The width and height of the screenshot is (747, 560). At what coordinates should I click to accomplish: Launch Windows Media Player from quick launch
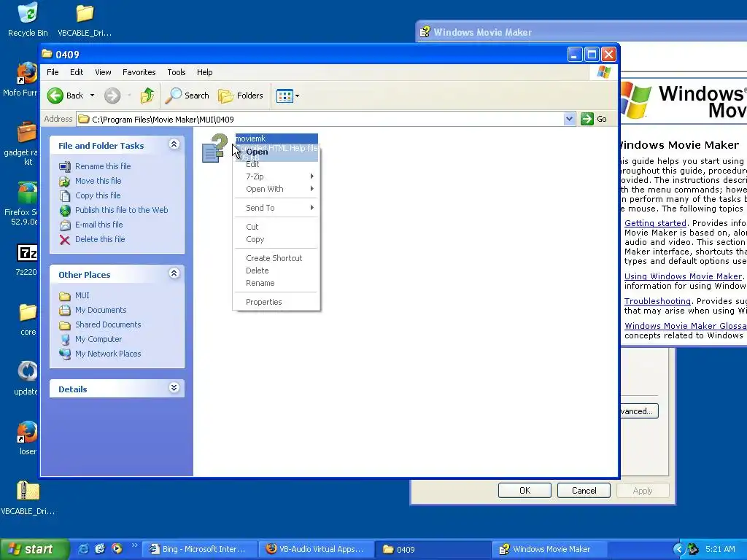coord(117,549)
